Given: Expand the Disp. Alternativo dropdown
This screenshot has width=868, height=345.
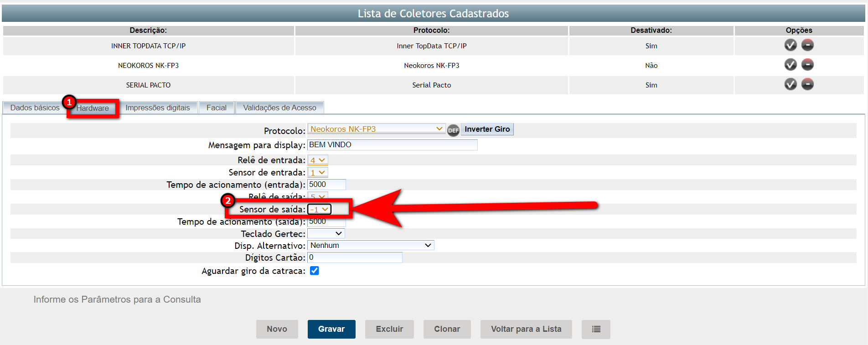Looking at the screenshot, I should coord(371,245).
